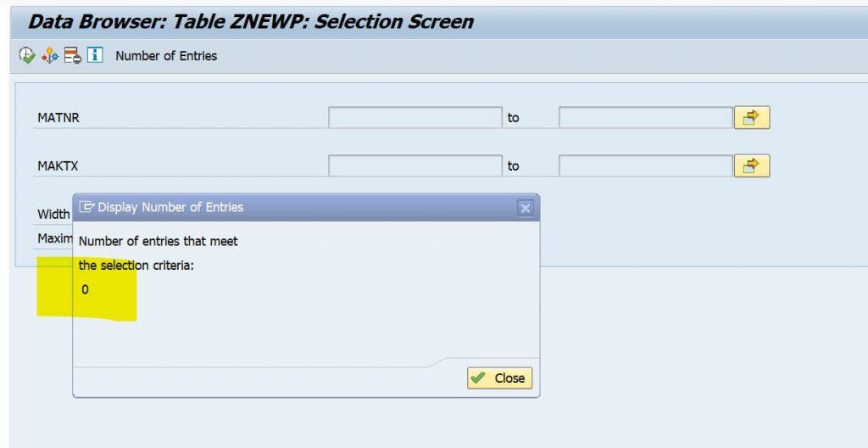Click the MATNR field label

[x=58, y=118]
